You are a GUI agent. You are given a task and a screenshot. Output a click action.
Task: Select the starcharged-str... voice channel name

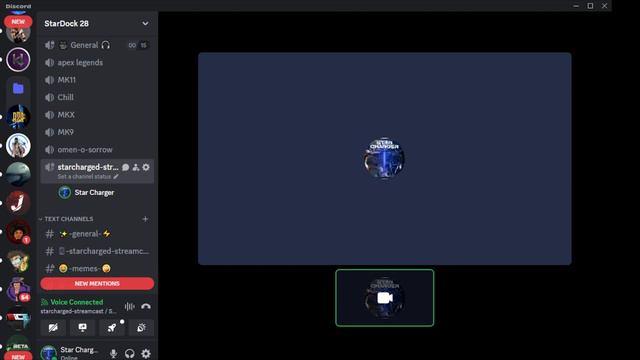point(88,167)
